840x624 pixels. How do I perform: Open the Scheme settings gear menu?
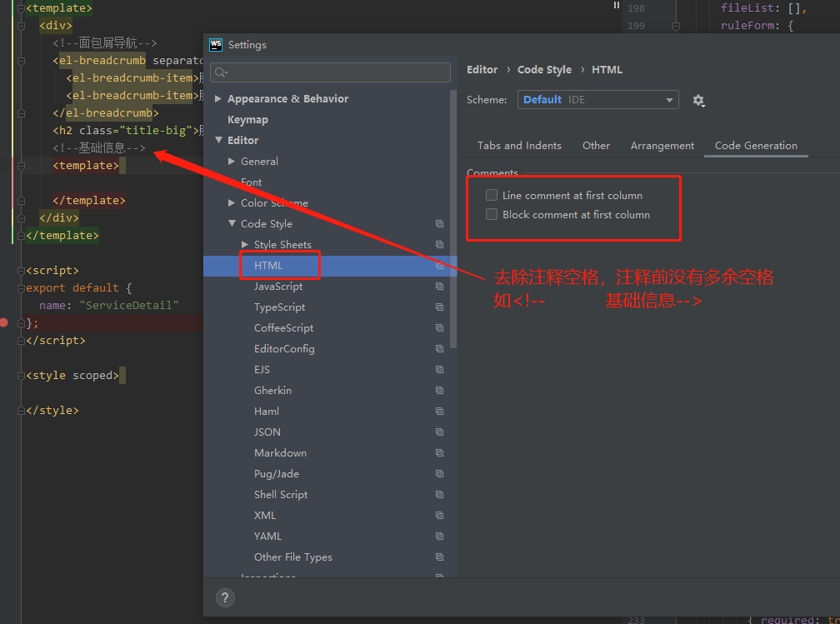698,100
